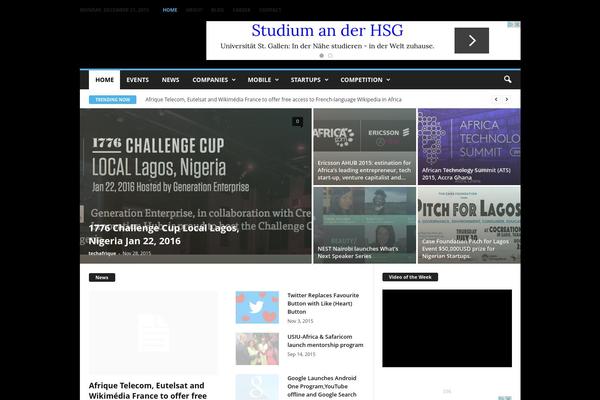Open the Contact link in the top bar
The width and height of the screenshot is (600, 400).
(270, 10)
